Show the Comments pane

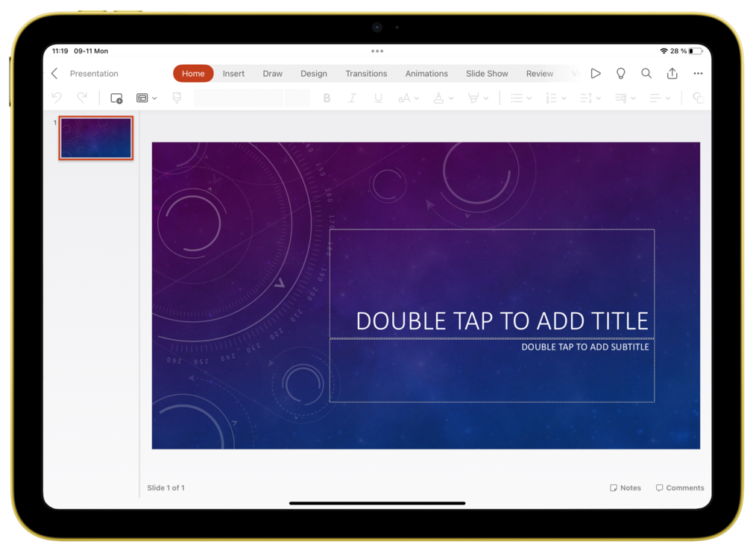tap(679, 488)
